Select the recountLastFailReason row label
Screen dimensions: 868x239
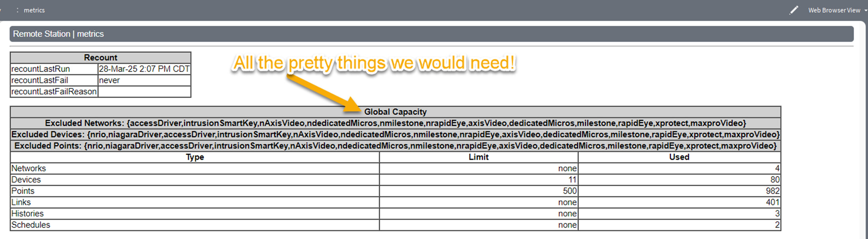tap(54, 92)
